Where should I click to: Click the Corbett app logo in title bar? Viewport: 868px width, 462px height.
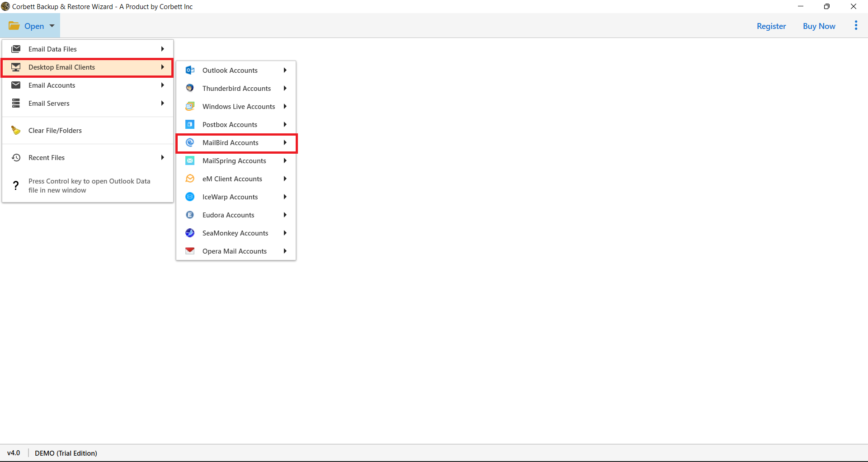(5, 6)
